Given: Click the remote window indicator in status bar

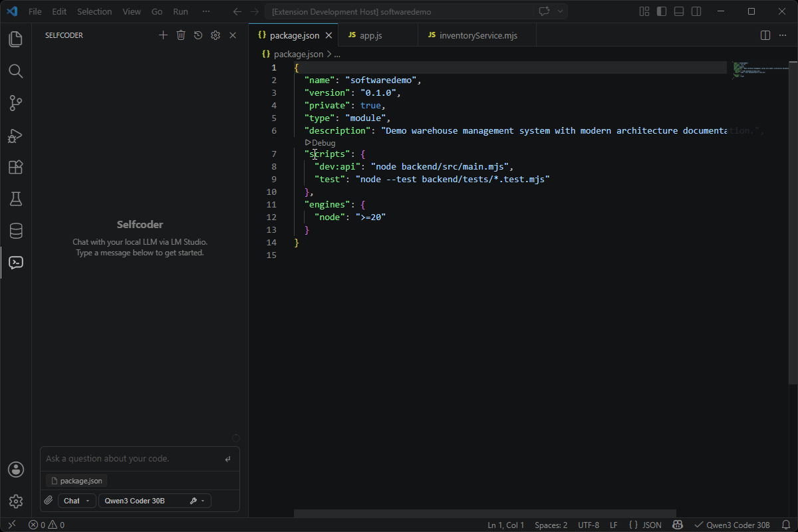Looking at the screenshot, I should (11, 525).
